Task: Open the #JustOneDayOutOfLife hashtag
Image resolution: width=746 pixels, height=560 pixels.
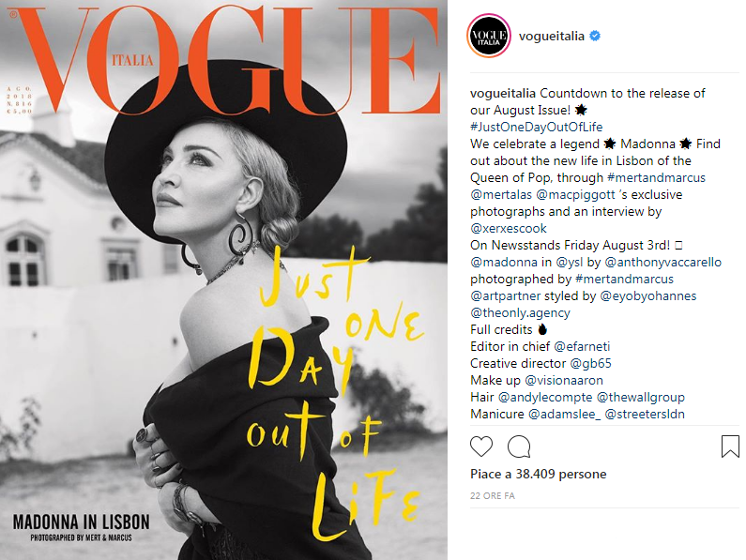Action: (536, 127)
